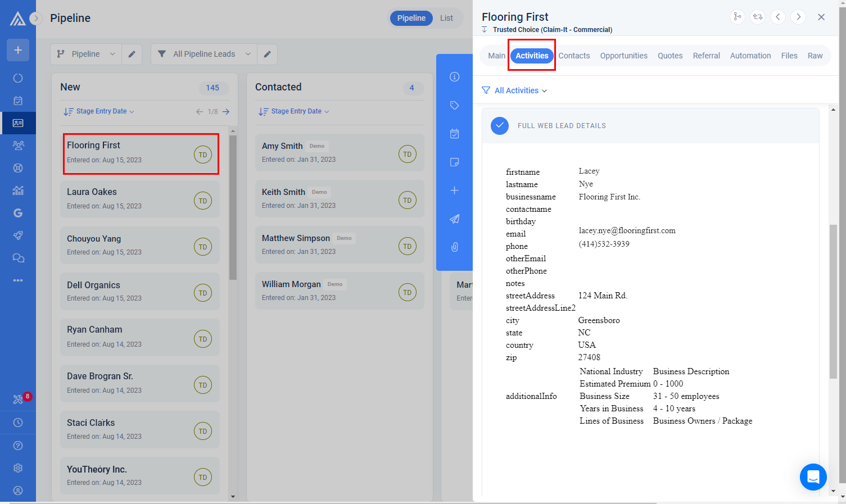846x504 pixels.
Task: Open the Google G icon in sidebar
Action: click(18, 213)
